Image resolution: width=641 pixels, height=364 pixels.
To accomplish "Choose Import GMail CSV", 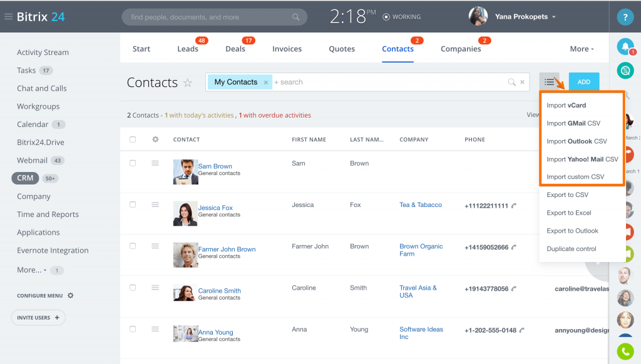I will (573, 123).
